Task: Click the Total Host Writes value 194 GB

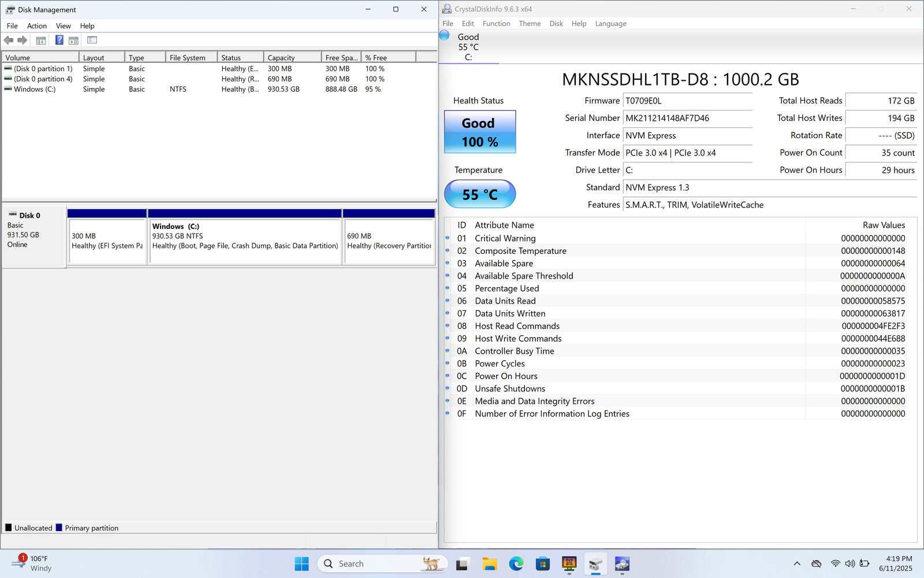Action: (x=881, y=118)
